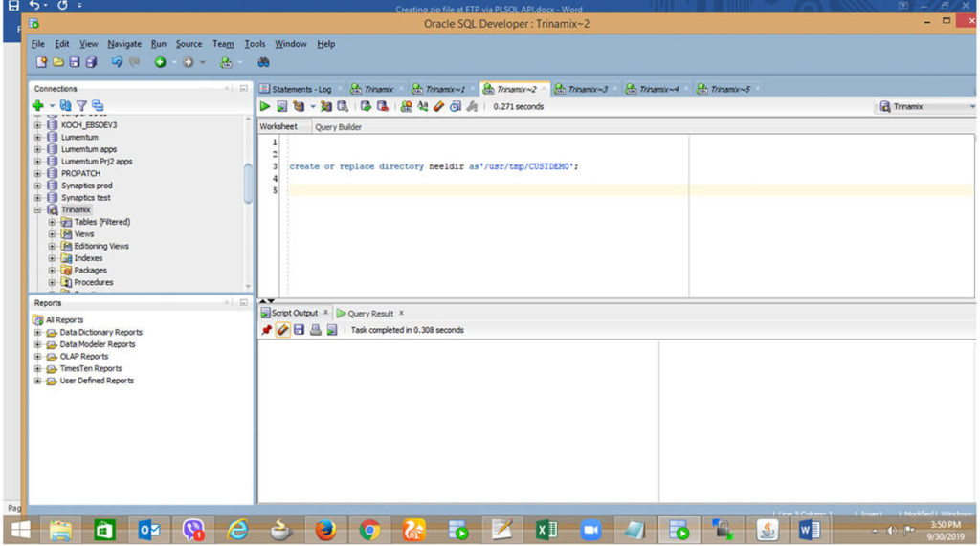
Task: Collapse the Trinamix connection node
Action: 37,210
